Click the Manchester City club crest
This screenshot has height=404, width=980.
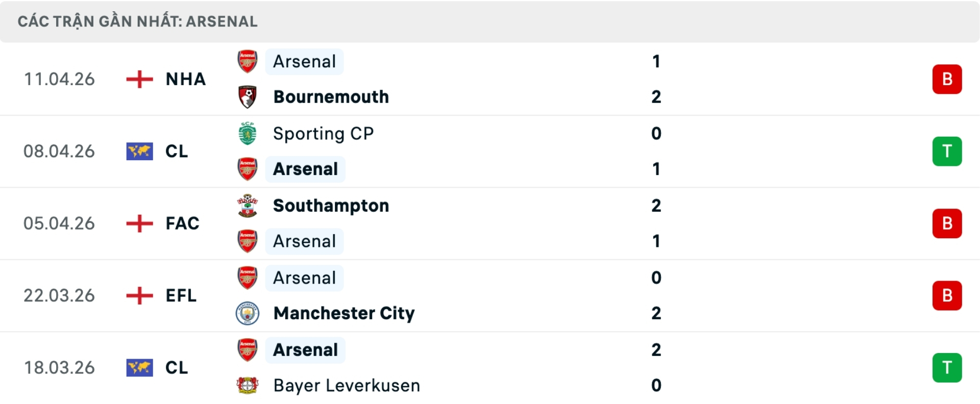click(x=248, y=313)
